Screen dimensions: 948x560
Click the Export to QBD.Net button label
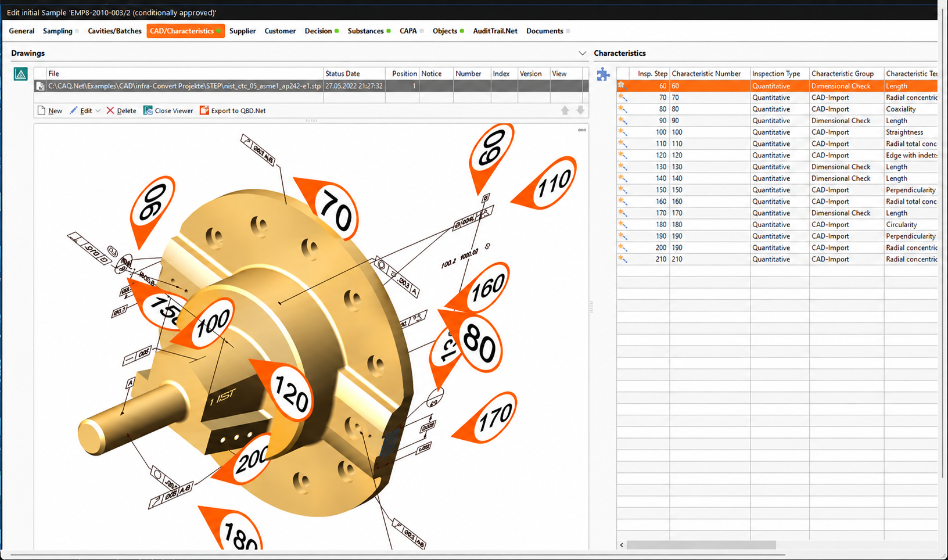coord(238,111)
